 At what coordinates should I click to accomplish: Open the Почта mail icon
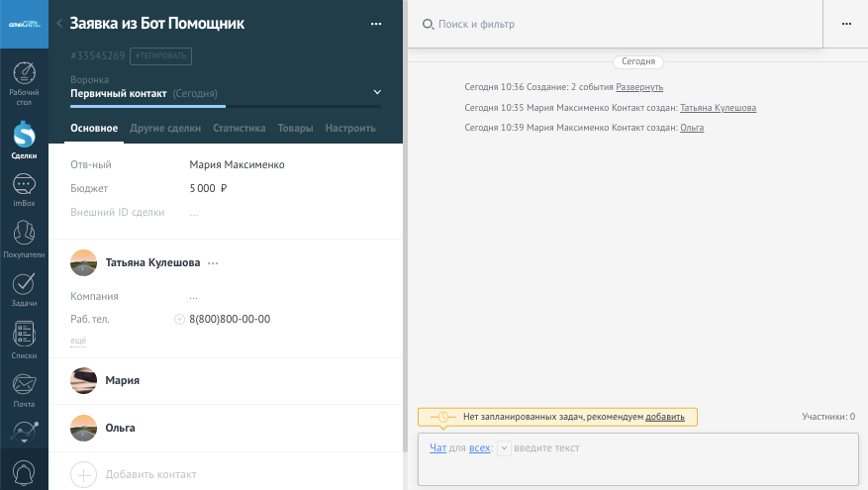[x=24, y=389]
